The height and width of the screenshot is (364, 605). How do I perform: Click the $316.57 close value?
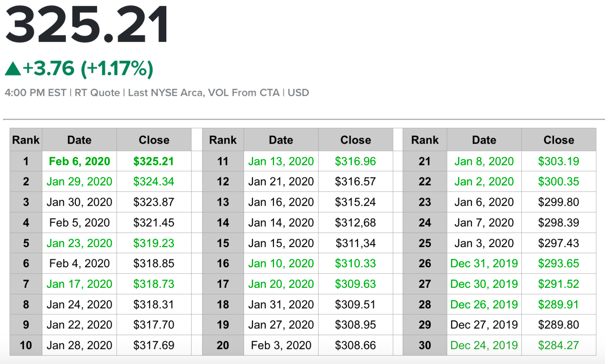(x=355, y=182)
